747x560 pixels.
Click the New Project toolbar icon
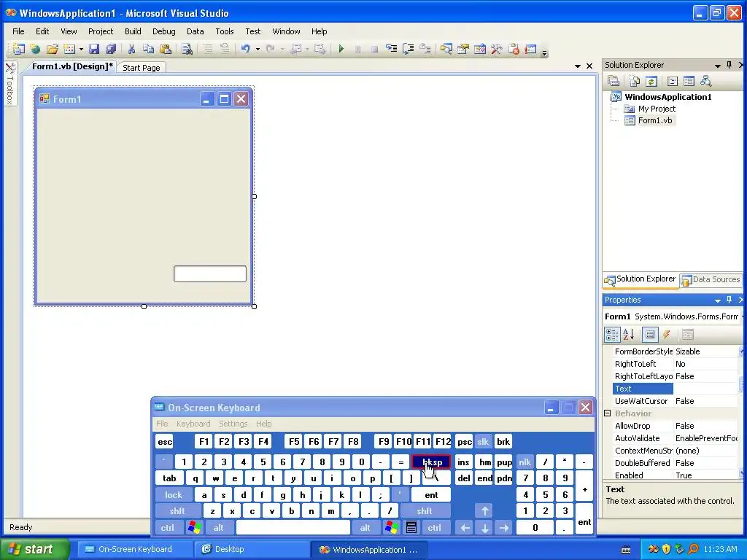(x=18, y=49)
